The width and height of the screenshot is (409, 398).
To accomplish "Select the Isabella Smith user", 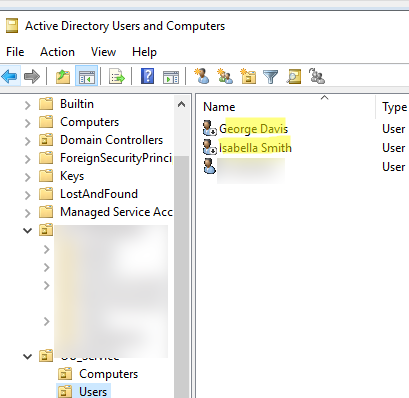I will pyautogui.click(x=255, y=148).
